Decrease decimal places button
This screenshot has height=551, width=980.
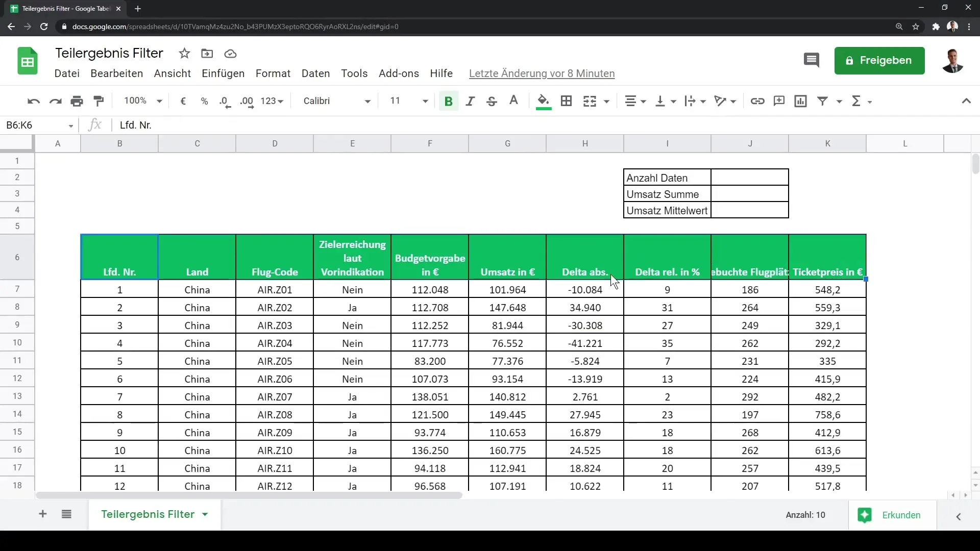click(x=225, y=101)
